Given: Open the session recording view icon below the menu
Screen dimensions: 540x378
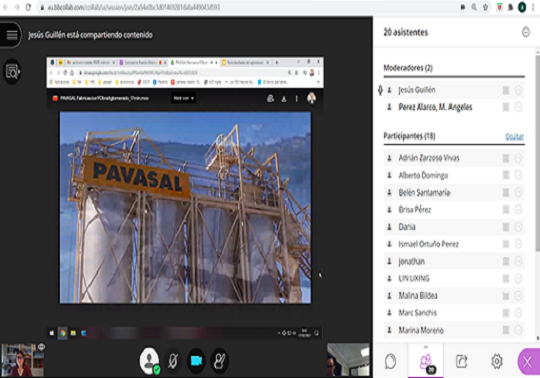Looking at the screenshot, I should (x=12, y=72).
